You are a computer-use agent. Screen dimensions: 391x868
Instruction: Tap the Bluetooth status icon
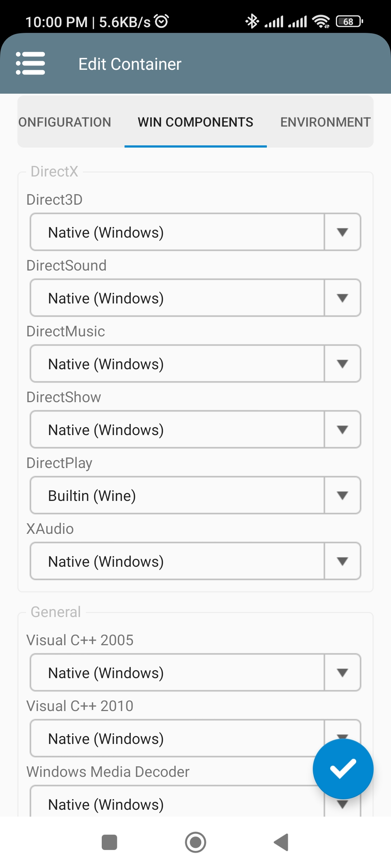click(252, 21)
